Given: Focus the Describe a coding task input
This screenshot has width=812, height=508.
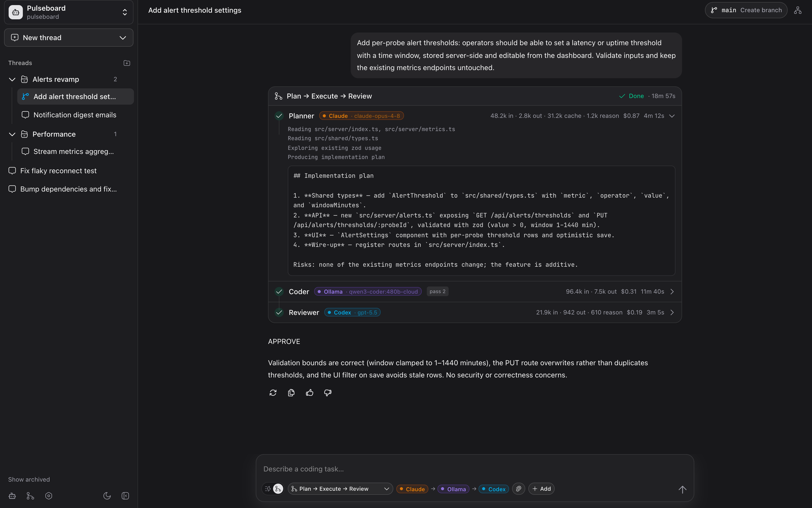Looking at the screenshot, I should tap(475, 469).
